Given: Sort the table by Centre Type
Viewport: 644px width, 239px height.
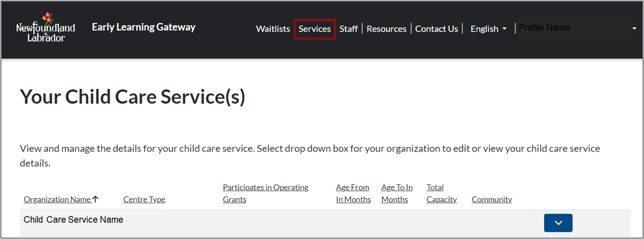Looking at the screenshot, I should (x=144, y=199).
